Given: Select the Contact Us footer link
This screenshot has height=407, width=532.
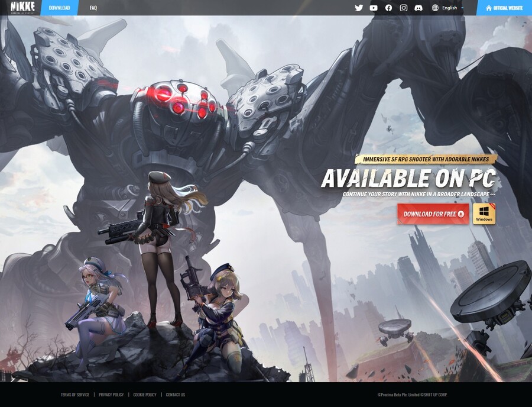Looking at the screenshot, I should tap(175, 395).
